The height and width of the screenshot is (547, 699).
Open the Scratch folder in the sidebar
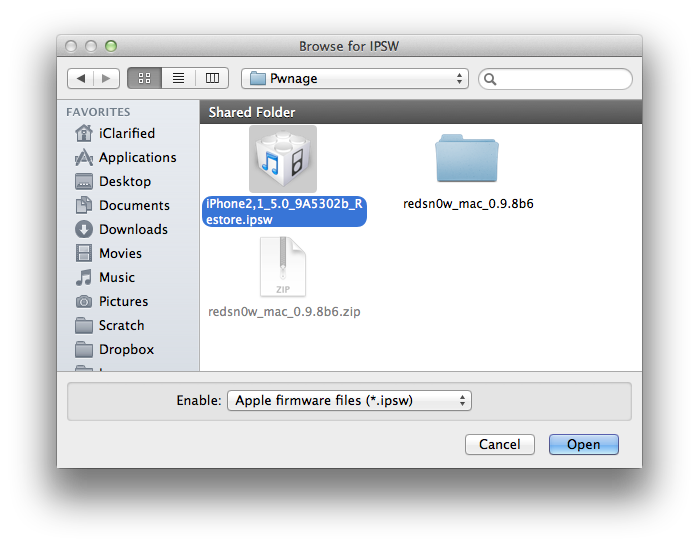coord(110,326)
